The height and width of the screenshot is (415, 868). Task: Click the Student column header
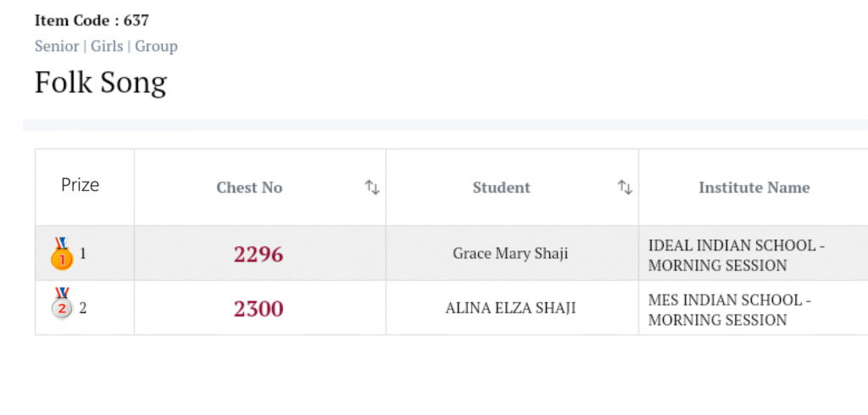[501, 188]
